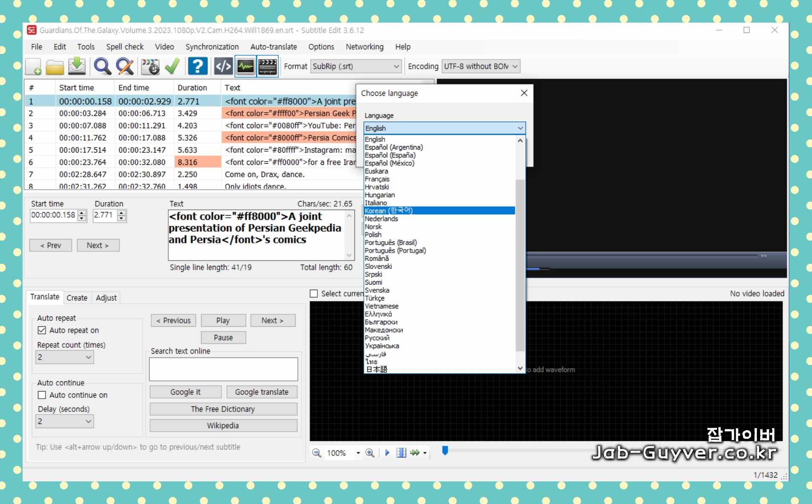
Task: Select Русский in the language list
Action: pos(440,338)
